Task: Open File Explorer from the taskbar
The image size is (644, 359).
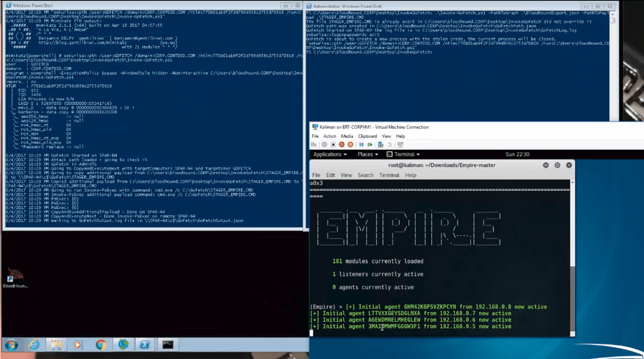Action: [56, 345]
